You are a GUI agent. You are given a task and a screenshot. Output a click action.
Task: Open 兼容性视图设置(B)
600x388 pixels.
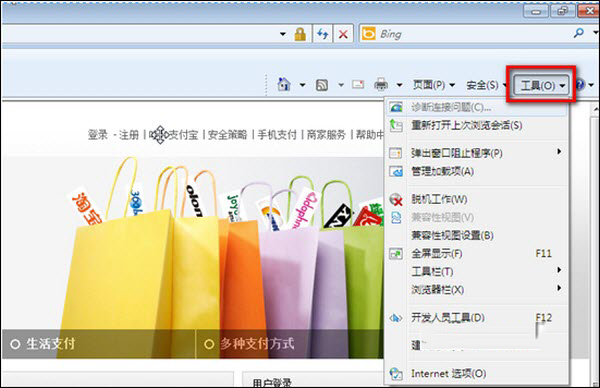[x=476, y=235]
